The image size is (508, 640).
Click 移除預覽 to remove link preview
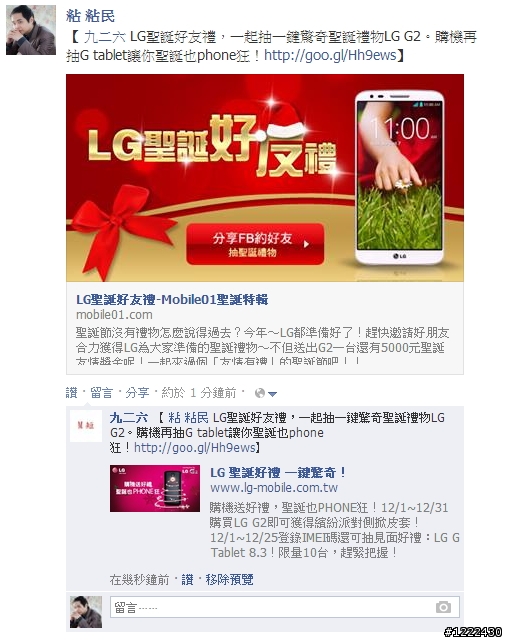229,579
